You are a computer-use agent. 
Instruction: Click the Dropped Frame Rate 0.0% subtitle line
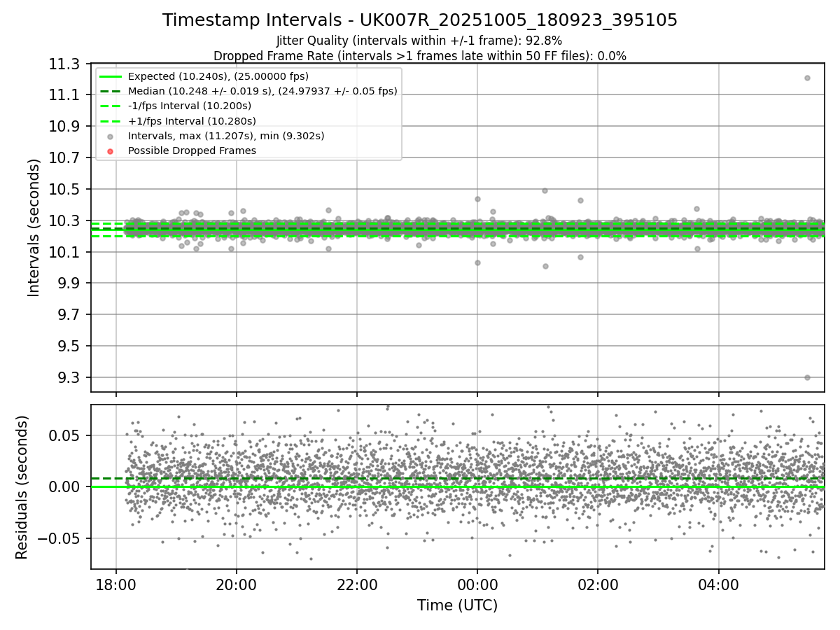pos(420,56)
